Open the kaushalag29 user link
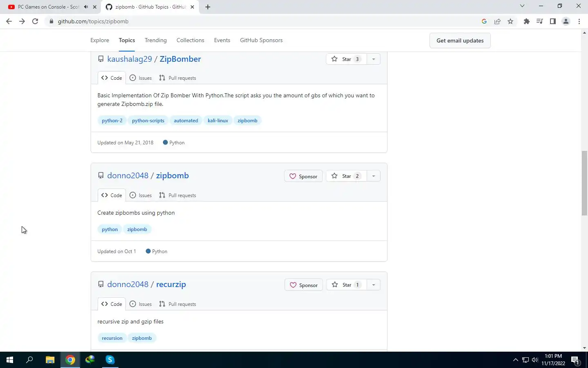588x368 pixels. pyautogui.click(x=129, y=59)
